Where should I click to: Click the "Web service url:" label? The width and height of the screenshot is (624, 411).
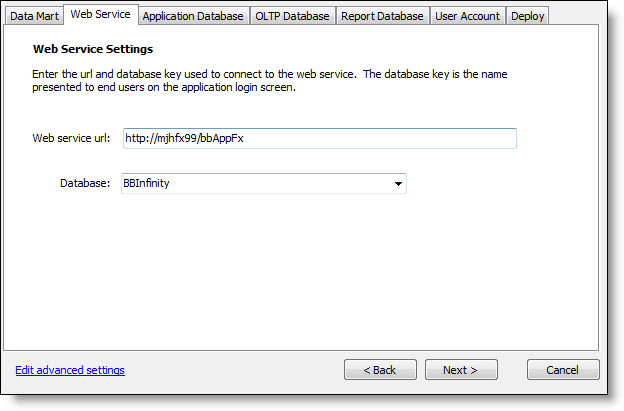point(71,139)
